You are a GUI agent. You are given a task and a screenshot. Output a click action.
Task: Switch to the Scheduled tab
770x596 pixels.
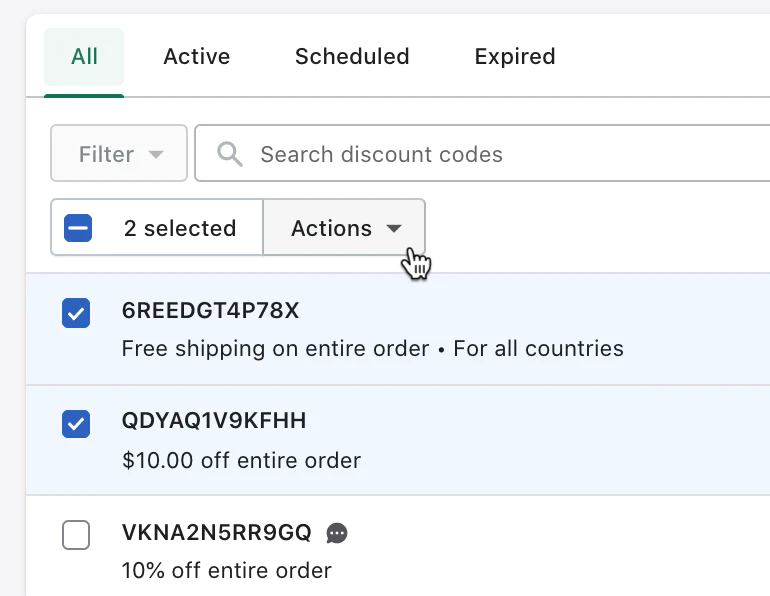coord(352,57)
